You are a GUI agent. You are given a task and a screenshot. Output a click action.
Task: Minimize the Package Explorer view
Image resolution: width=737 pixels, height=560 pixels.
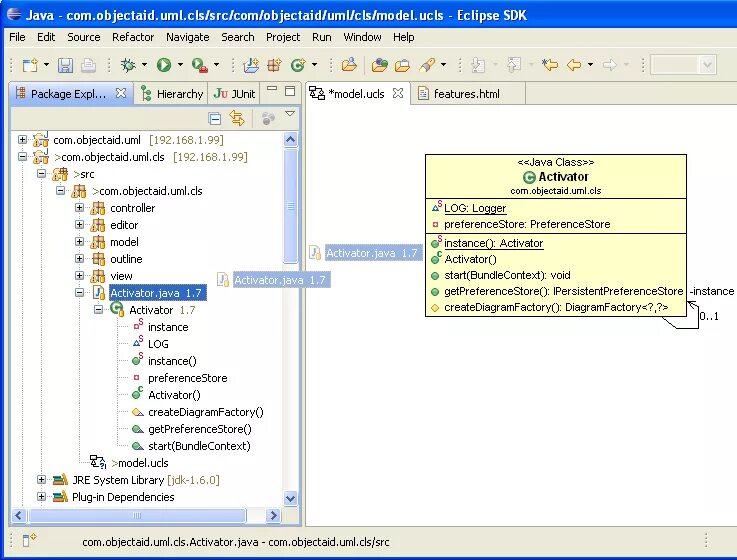click(272, 88)
